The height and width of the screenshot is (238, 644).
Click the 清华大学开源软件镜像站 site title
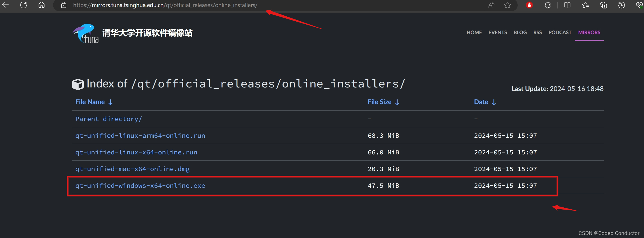pyautogui.click(x=147, y=33)
